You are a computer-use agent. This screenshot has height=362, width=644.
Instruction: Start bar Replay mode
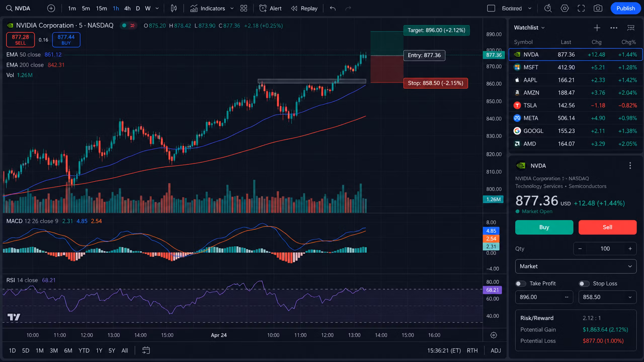(x=304, y=8)
